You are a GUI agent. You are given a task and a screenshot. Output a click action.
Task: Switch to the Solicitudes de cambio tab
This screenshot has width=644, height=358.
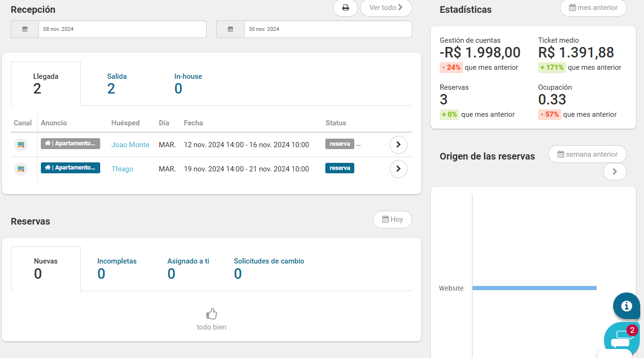click(269, 268)
